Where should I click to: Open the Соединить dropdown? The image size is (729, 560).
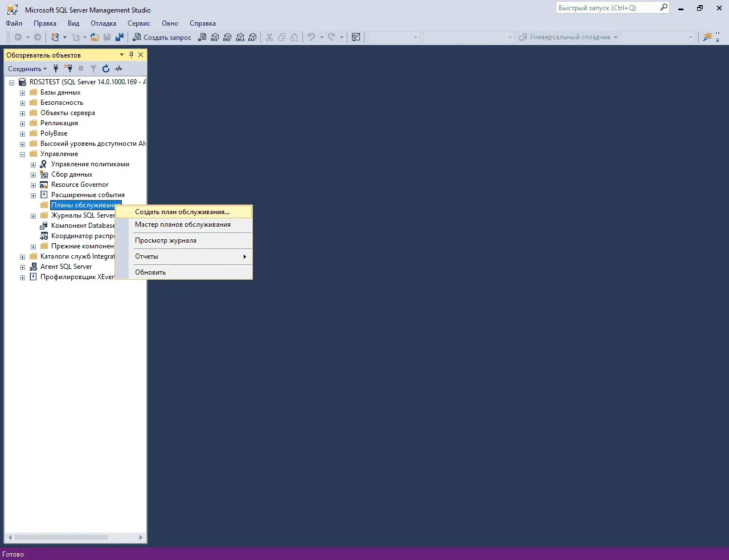pos(27,68)
